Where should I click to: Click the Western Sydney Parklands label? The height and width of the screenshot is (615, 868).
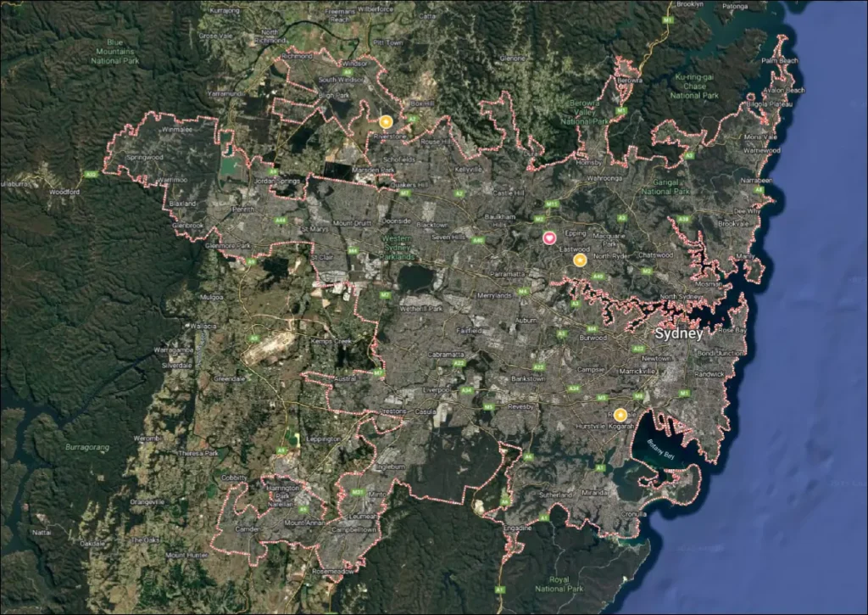397,247
